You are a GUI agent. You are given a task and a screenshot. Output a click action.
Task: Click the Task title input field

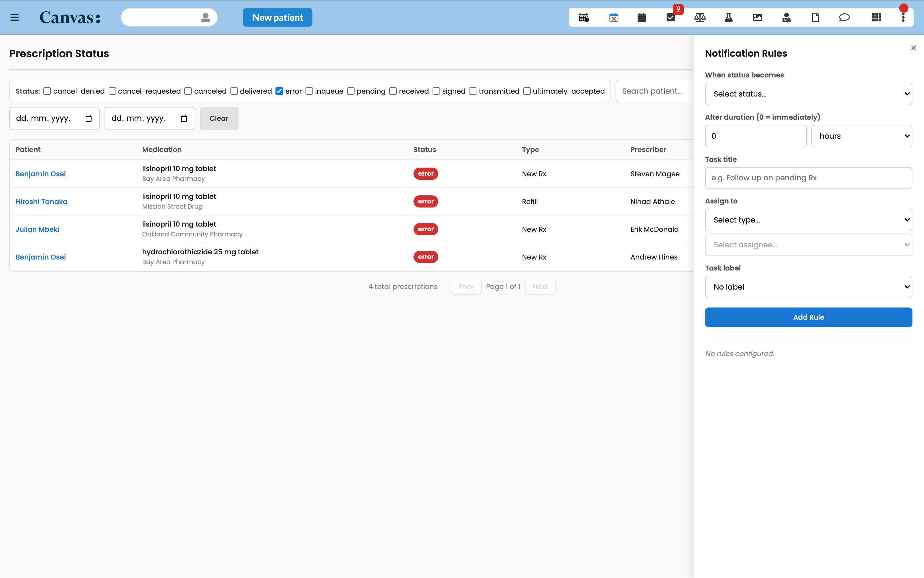[808, 178]
